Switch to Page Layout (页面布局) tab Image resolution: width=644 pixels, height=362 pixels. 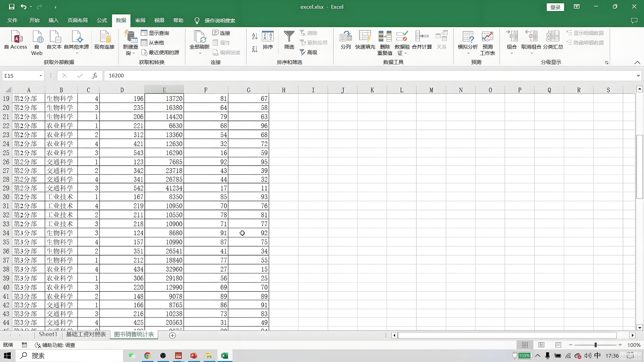[x=78, y=20]
